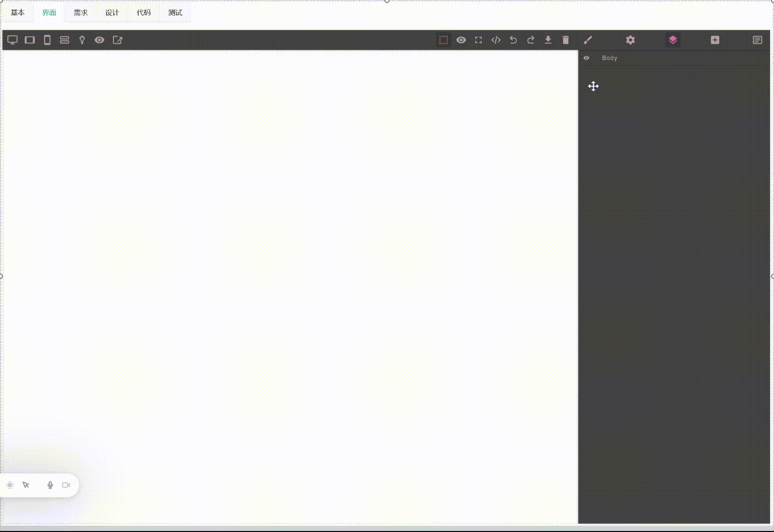The image size is (774, 532).
Task: Click the preview eye icon beside fullscreen icon
Action: pos(461,40)
